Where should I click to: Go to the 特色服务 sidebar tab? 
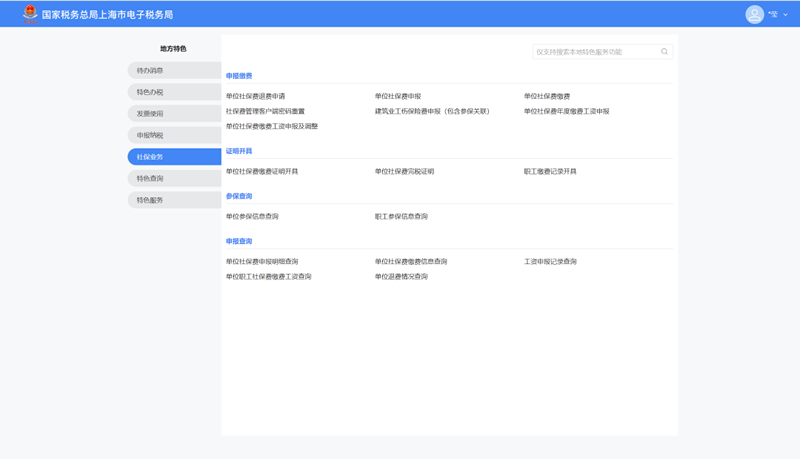pyautogui.click(x=173, y=200)
